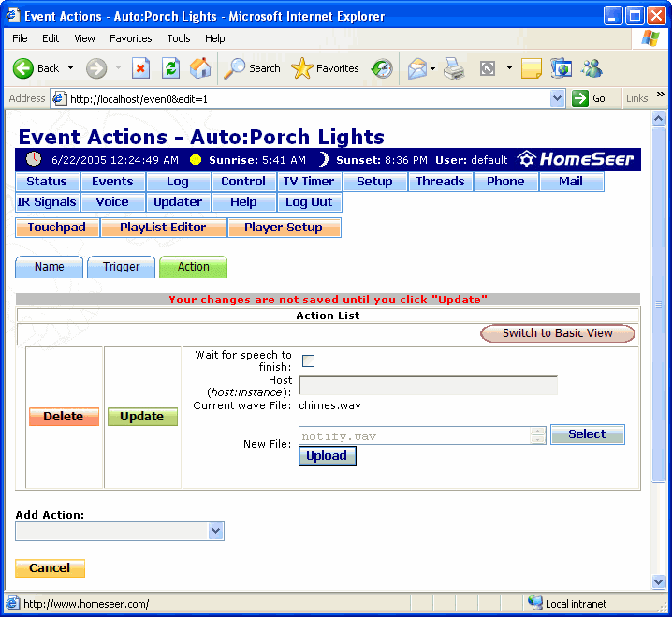This screenshot has height=617, width=672.
Task: Click the Select file button
Action: [587, 434]
